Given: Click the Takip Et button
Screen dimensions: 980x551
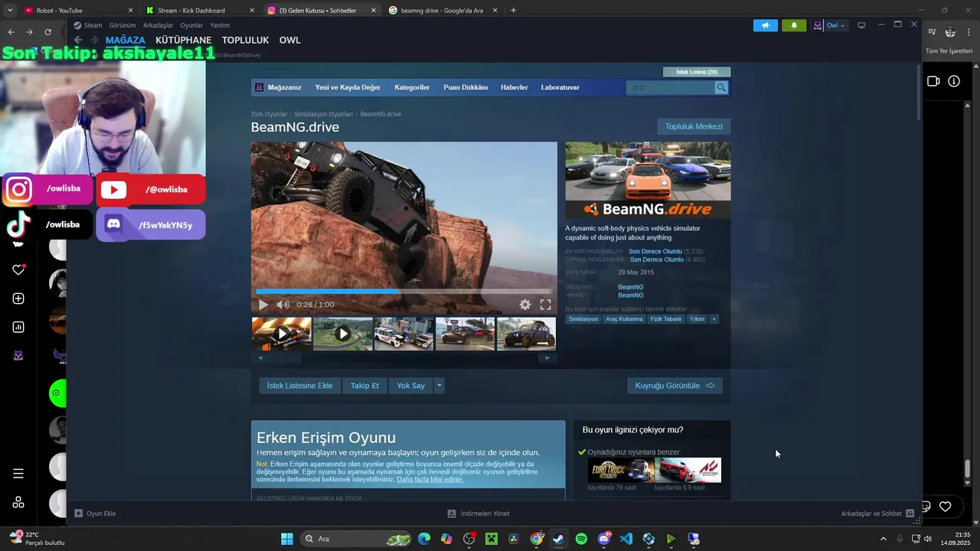Looking at the screenshot, I should pyautogui.click(x=365, y=386).
